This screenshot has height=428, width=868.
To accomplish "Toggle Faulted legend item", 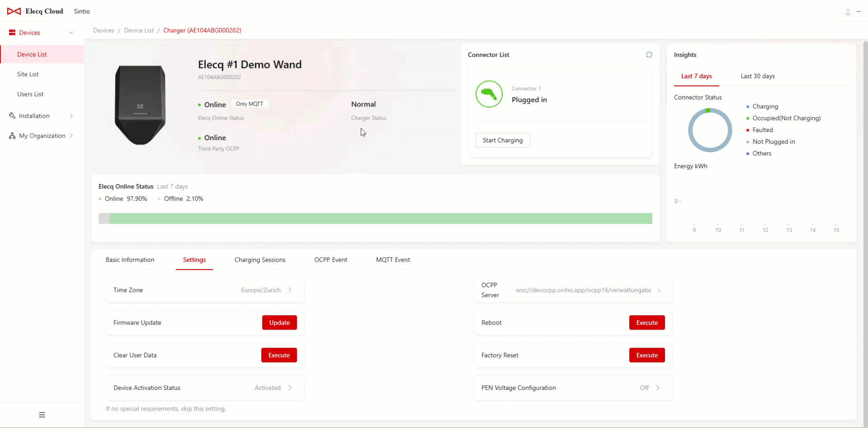I will pos(760,130).
